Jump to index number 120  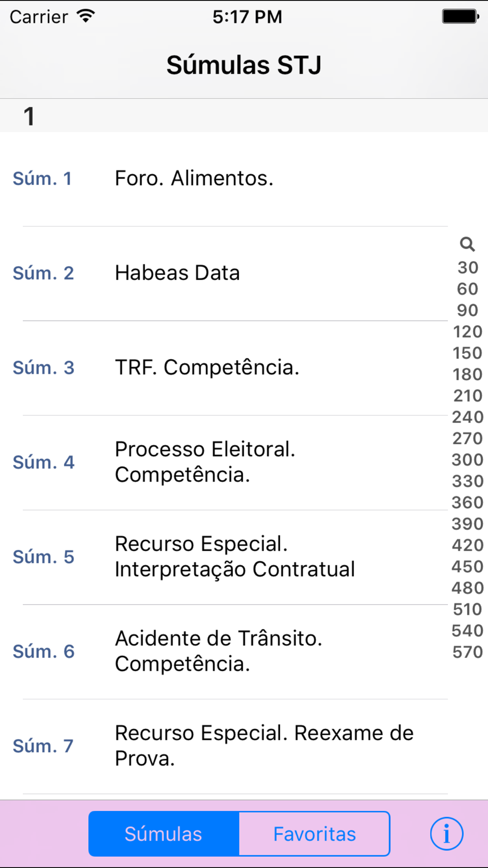pyautogui.click(x=468, y=332)
